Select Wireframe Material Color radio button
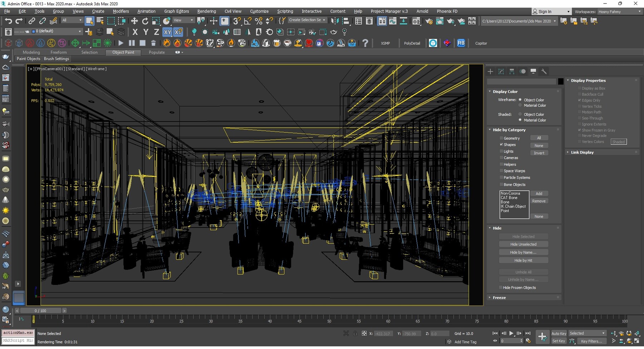The height and width of the screenshot is (349, 644). point(520,105)
